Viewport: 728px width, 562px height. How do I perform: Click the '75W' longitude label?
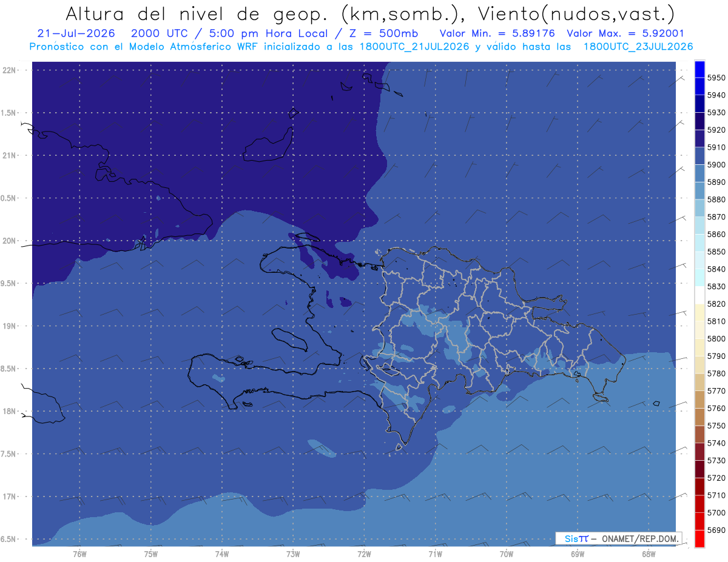[150, 554]
